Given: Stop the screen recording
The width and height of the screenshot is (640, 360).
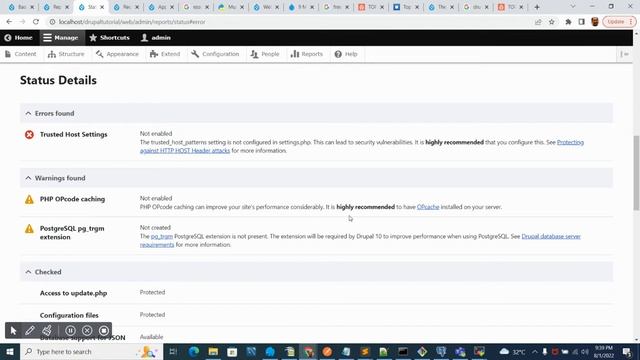Looking at the screenshot, I should pos(104,331).
